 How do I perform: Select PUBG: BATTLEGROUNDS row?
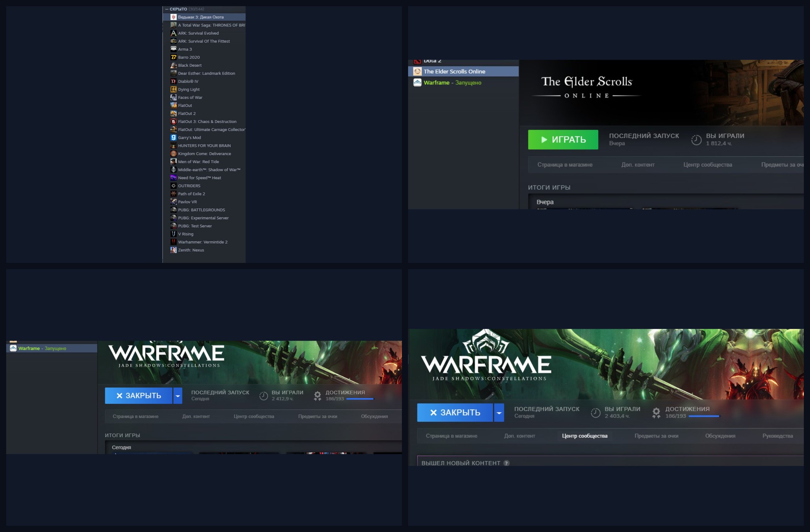[204, 210]
